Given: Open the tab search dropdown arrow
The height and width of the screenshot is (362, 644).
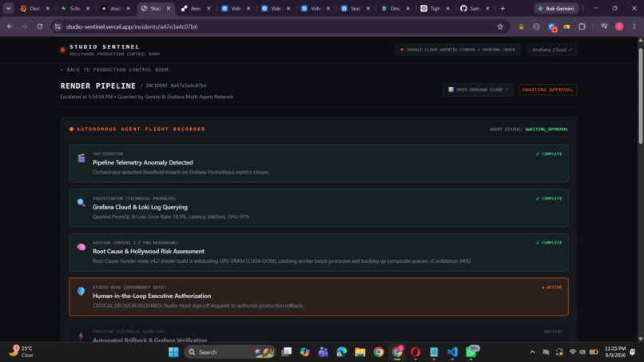Looking at the screenshot, I should pyautogui.click(x=8, y=8).
